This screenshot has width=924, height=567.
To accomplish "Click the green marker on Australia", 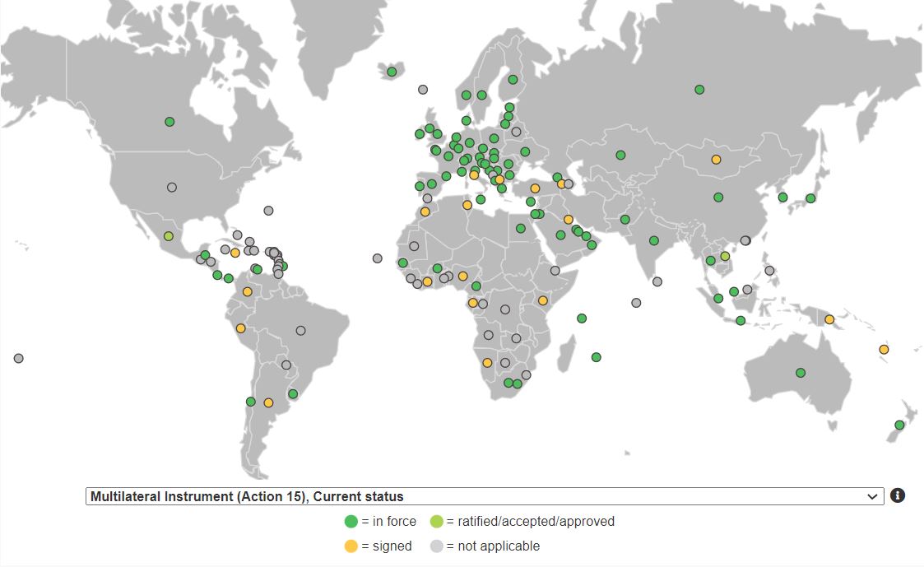I will tap(799, 372).
